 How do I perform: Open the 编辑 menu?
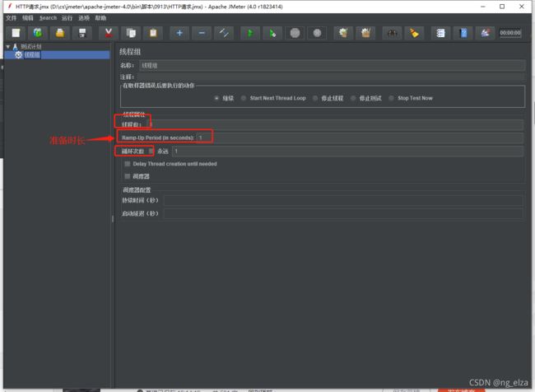point(28,18)
